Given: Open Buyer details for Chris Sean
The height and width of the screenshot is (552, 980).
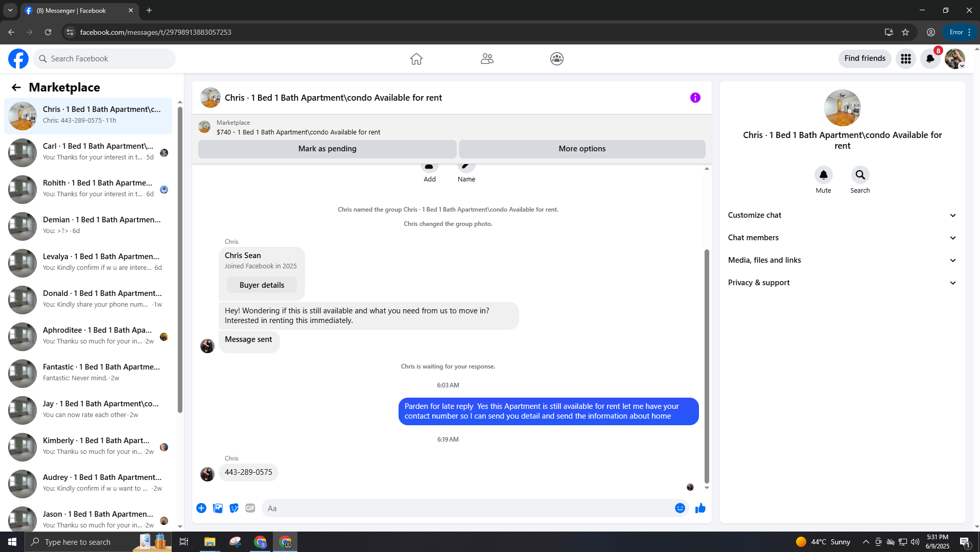Looking at the screenshot, I should pyautogui.click(x=262, y=285).
